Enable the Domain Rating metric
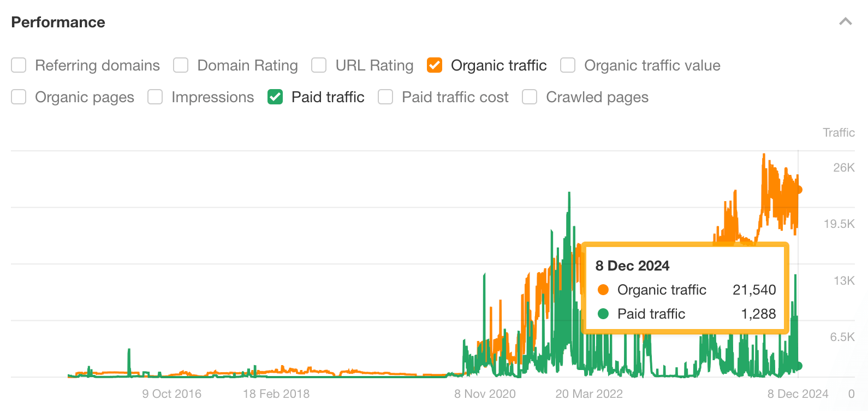This screenshot has width=868, height=411. point(181,65)
